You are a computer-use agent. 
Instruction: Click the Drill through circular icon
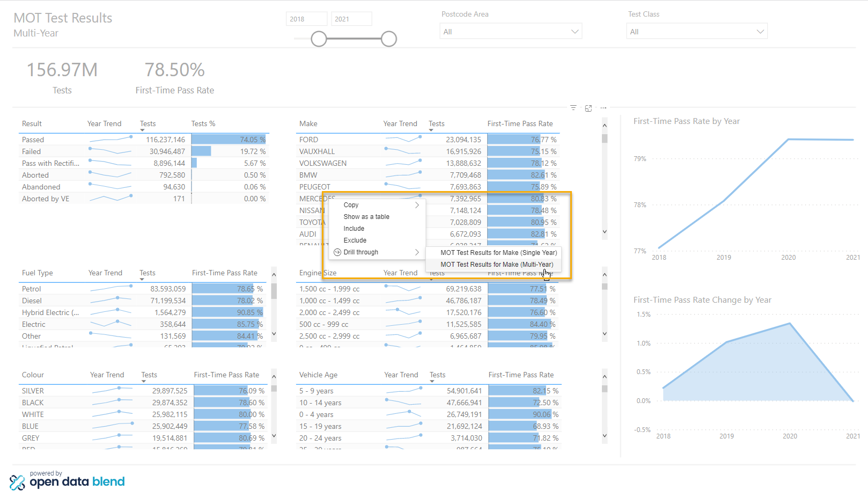pyautogui.click(x=337, y=252)
